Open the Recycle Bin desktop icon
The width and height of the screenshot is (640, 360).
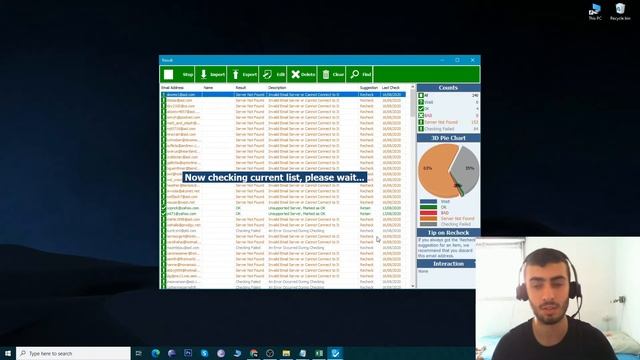(x=620, y=12)
